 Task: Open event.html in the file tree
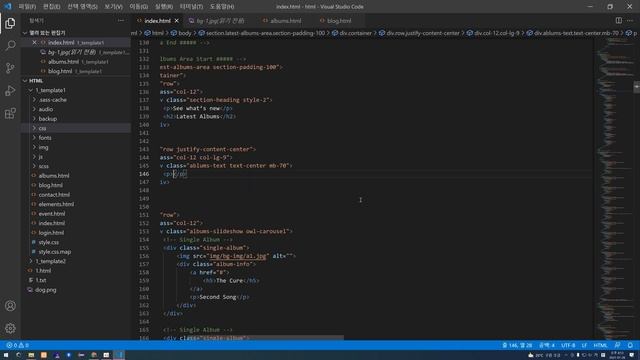[52, 214]
